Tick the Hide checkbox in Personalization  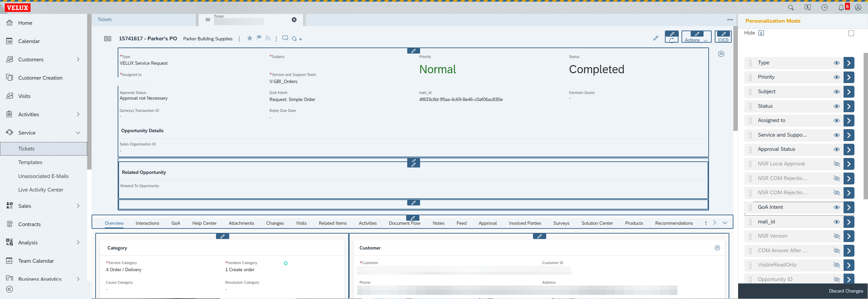(x=851, y=33)
